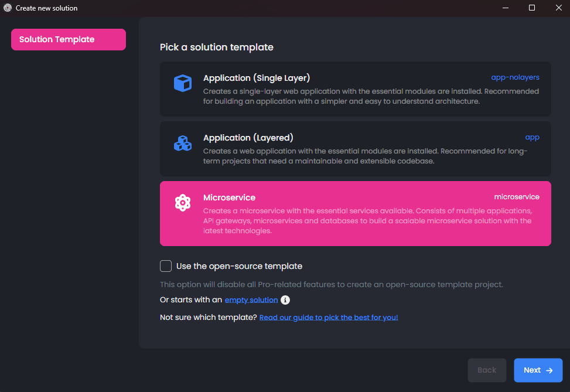Click the ABP logo in the title bar
This screenshot has width=570, height=392.
[6, 8]
